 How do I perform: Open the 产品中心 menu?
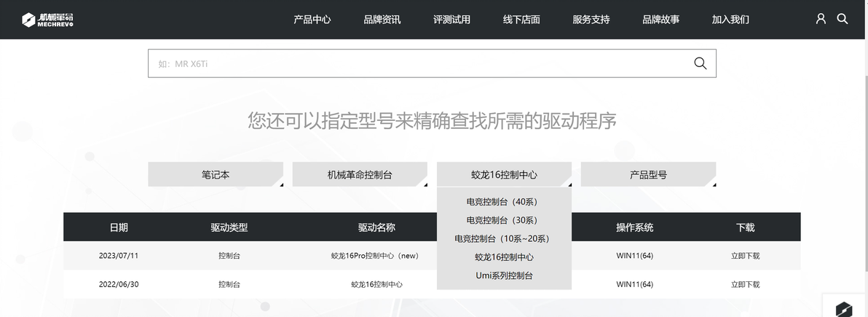pyautogui.click(x=312, y=20)
